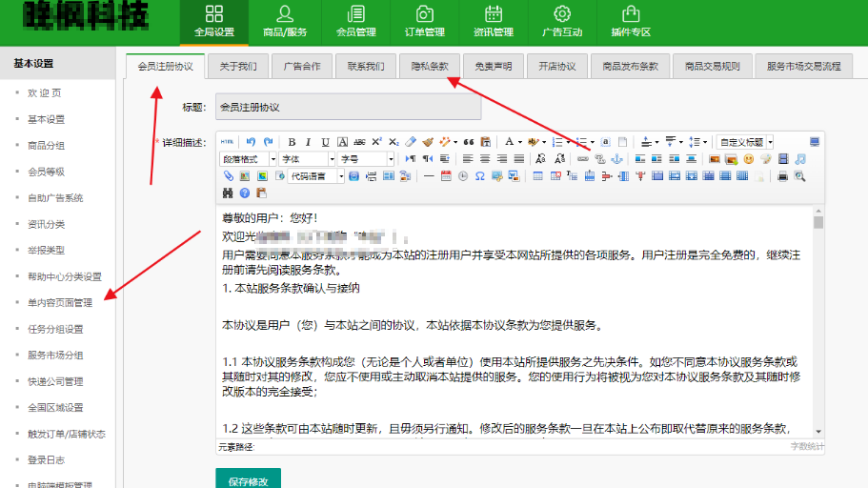This screenshot has height=488, width=868.
Task: Toggle bold formatting
Action: pos(292,142)
